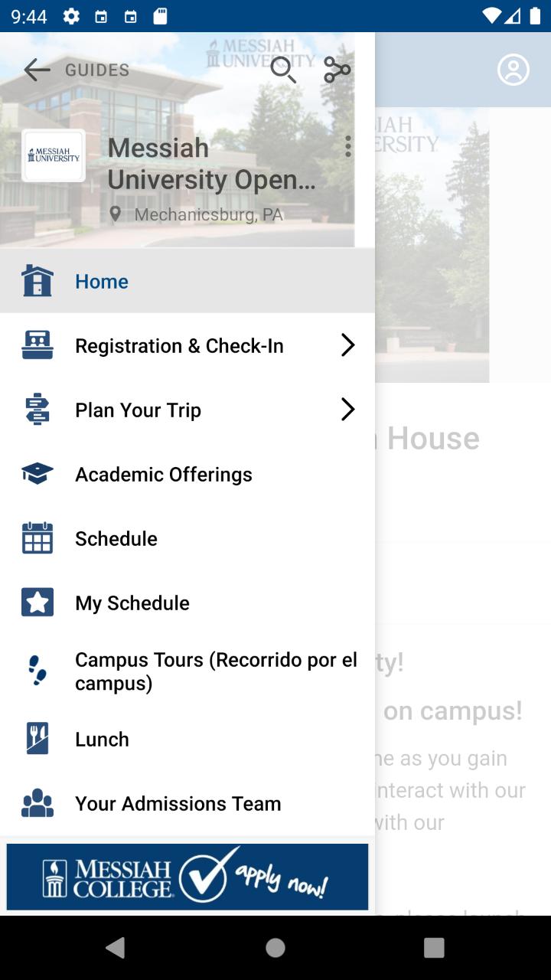This screenshot has width=551, height=980.
Task: Tap the share icon in header
Action: pos(337,70)
